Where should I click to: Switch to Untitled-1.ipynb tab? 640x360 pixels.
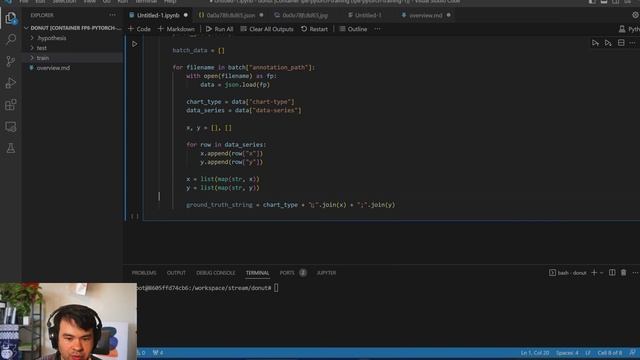[x=158, y=15]
